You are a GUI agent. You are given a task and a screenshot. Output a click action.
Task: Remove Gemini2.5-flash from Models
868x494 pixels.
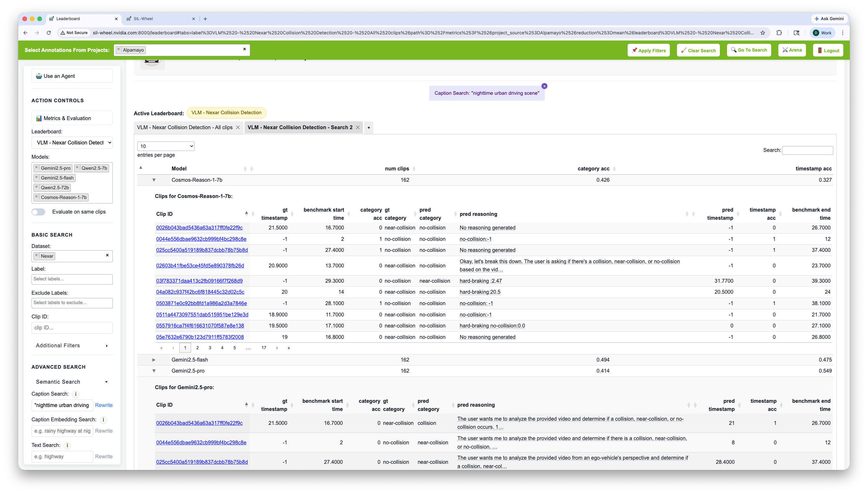(x=37, y=178)
